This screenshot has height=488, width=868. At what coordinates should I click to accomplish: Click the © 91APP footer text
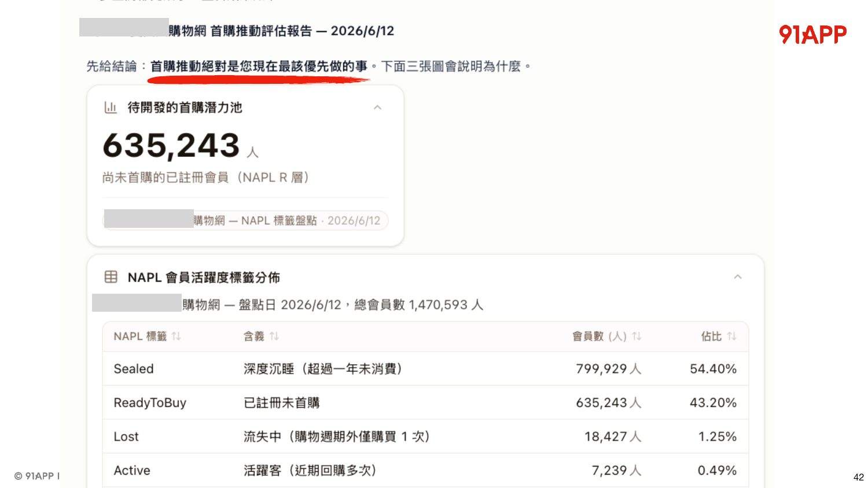click(x=36, y=476)
